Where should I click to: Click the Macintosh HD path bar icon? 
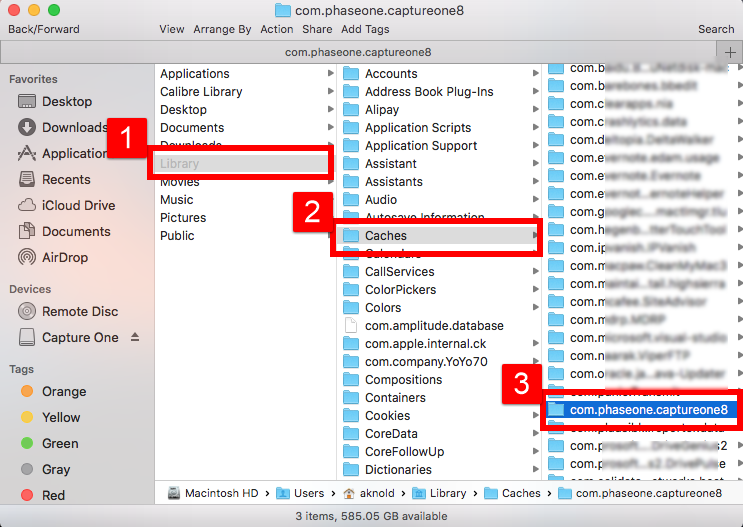(175, 493)
